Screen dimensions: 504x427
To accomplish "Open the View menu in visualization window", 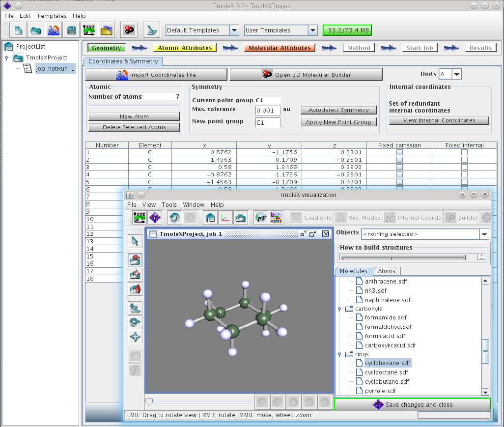I will pyautogui.click(x=149, y=205).
